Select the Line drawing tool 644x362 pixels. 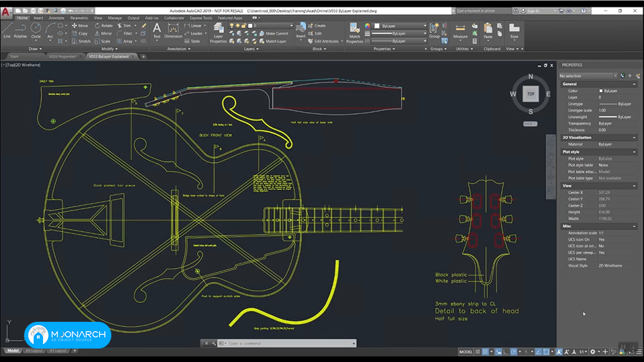click(7, 31)
